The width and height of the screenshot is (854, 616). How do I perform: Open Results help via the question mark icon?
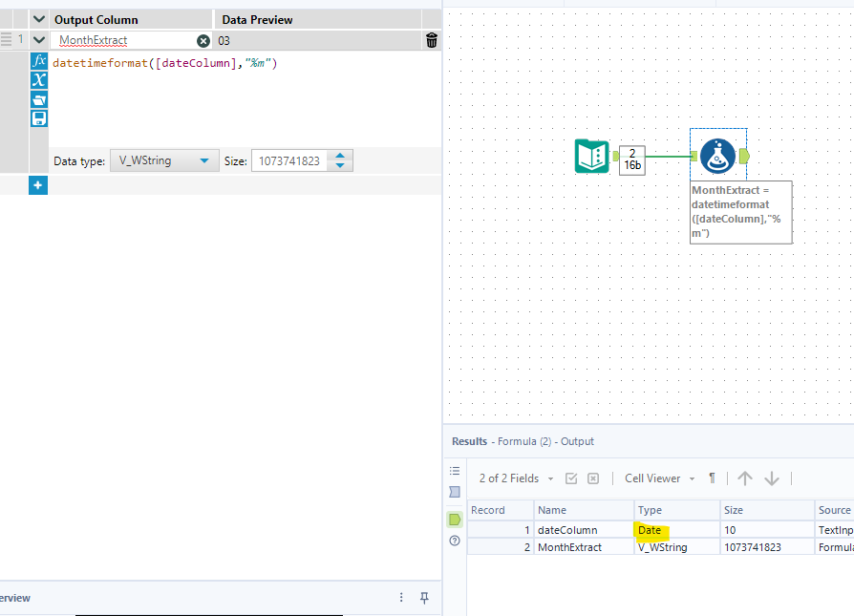(455, 541)
